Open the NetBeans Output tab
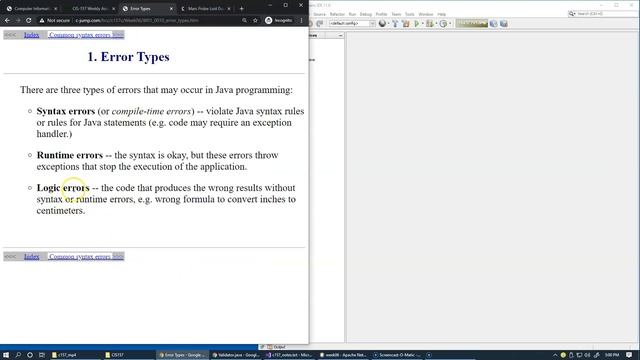Viewport: 640px width, 360px height. [276, 347]
